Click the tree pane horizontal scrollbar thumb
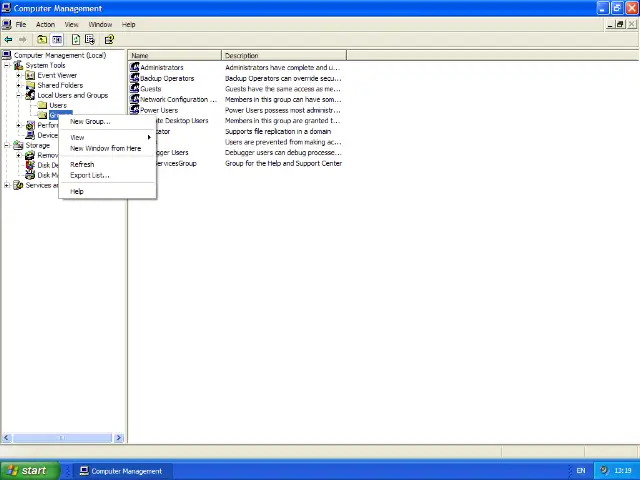 (x=62, y=438)
